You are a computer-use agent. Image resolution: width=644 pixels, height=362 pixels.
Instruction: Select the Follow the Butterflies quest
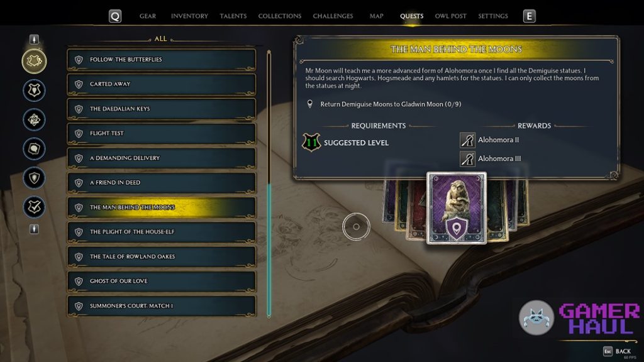[x=162, y=60]
